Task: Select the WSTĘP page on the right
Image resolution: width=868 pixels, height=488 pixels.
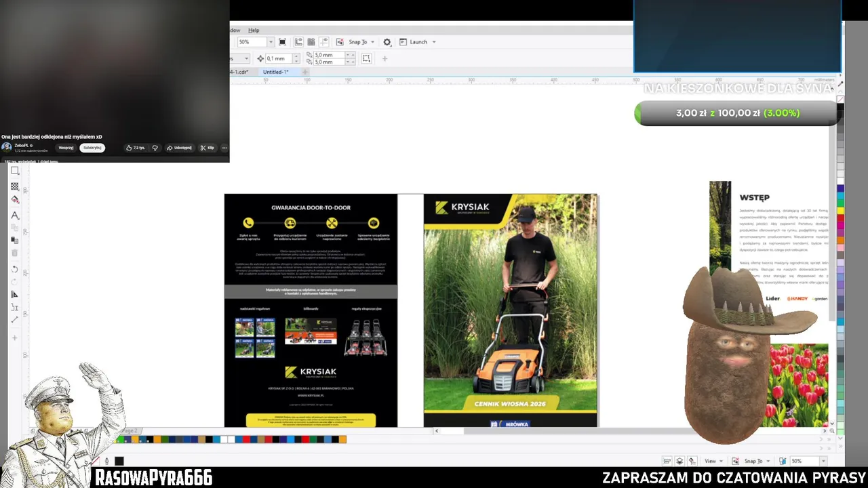Action: (x=769, y=304)
